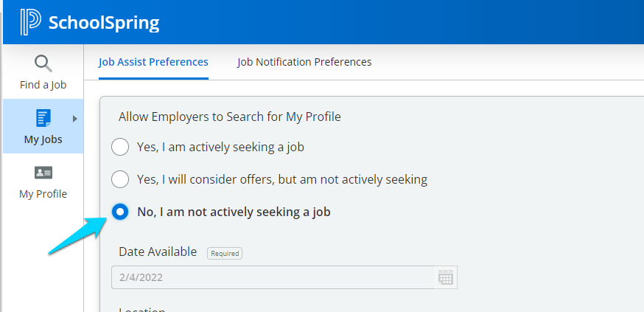This screenshot has height=312, width=644.
Task: Click the SchoolSpring brand name text
Action: point(104,24)
